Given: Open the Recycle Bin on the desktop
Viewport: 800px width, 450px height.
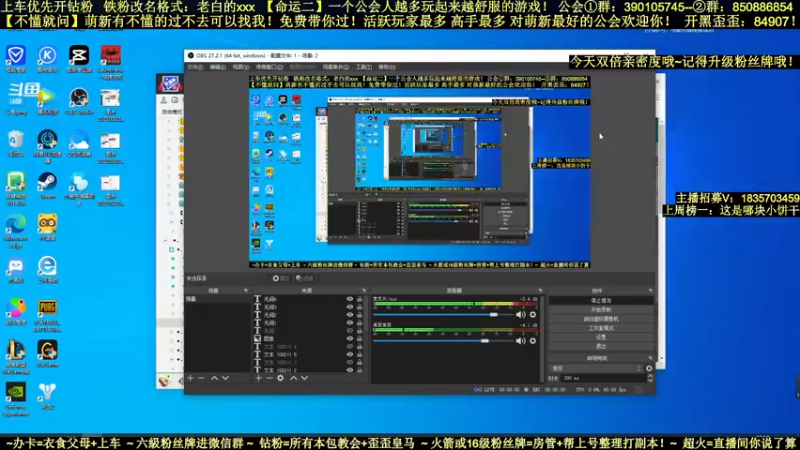Looking at the screenshot, I should 16,143.
